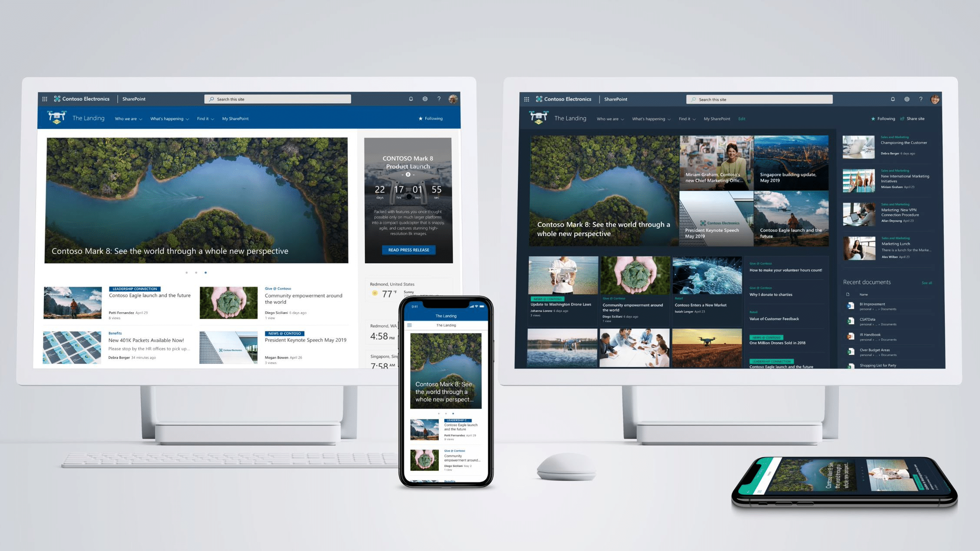The image size is (980, 551).
Task: Click the user profile avatar icon
Action: click(x=453, y=99)
